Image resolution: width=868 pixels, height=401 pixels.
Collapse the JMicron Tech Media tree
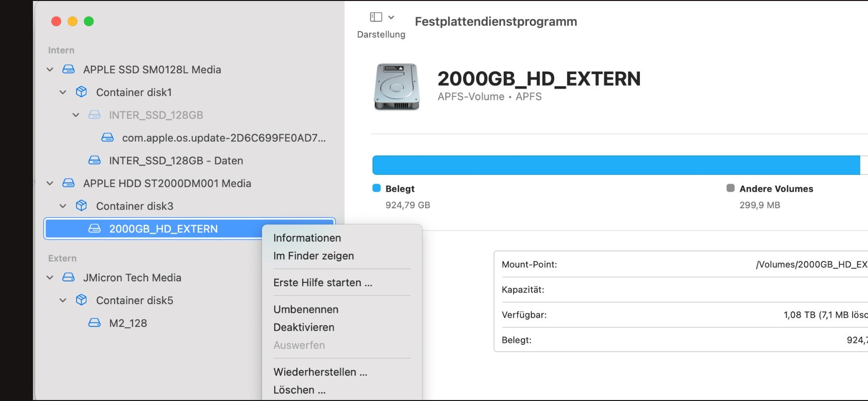tap(50, 278)
